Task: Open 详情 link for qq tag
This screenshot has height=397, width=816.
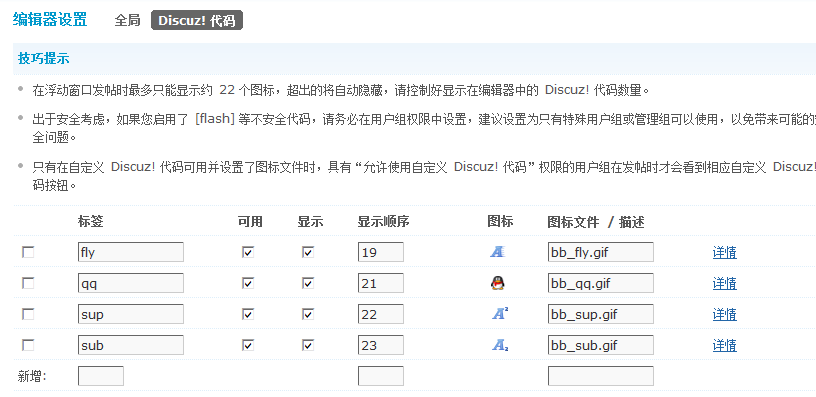Action: point(724,284)
